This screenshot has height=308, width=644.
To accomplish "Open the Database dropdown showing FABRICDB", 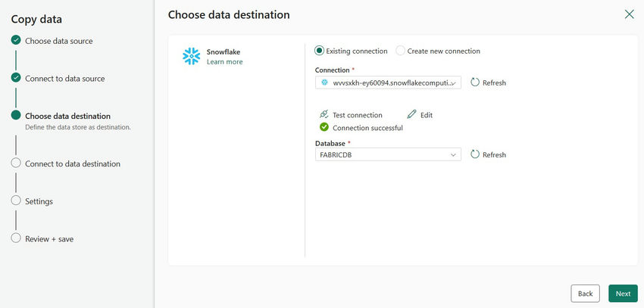I will point(388,154).
